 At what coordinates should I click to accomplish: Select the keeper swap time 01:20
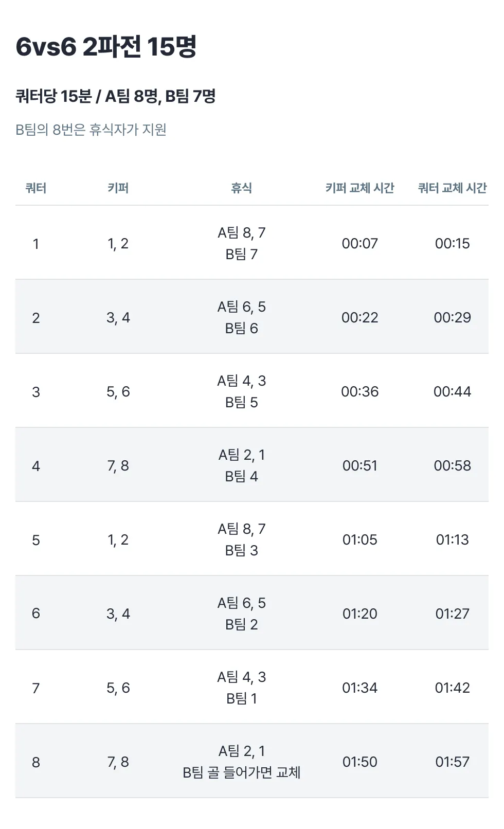point(359,614)
